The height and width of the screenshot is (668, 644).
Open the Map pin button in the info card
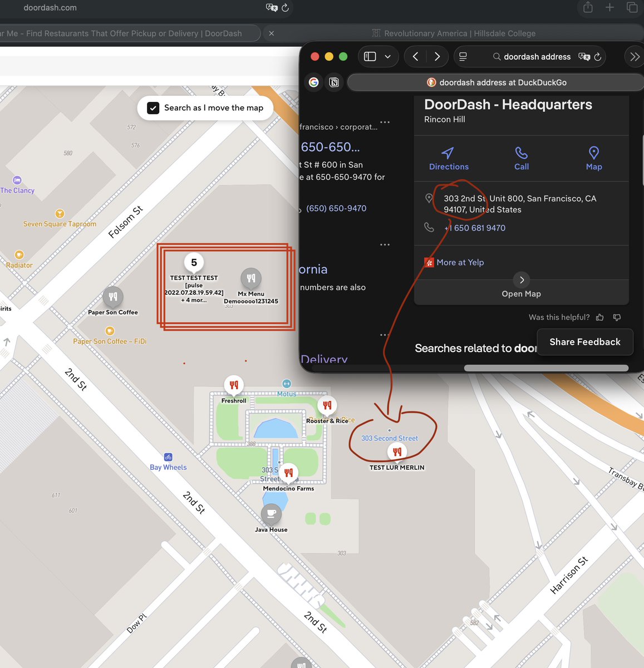pyautogui.click(x=594, y=159)
